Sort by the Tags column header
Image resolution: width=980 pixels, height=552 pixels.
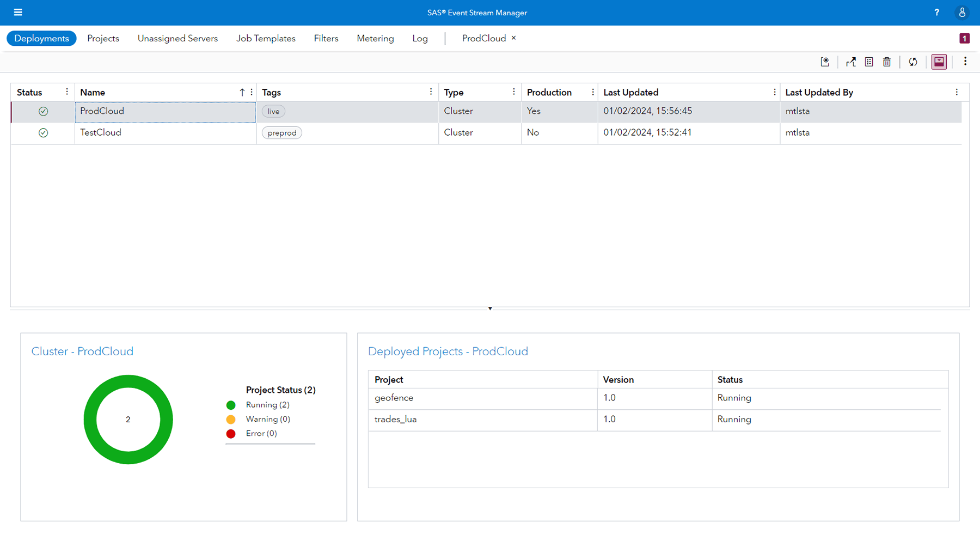click(271, 93)
